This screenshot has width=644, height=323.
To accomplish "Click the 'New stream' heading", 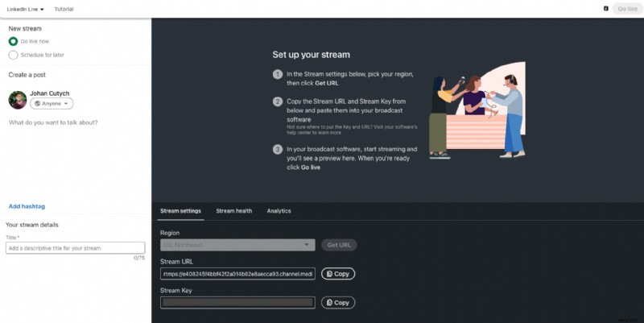I will tap(25, 28).
